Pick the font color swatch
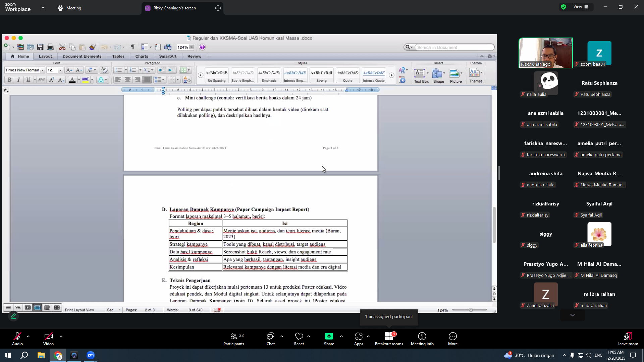 tap(72, 80)
